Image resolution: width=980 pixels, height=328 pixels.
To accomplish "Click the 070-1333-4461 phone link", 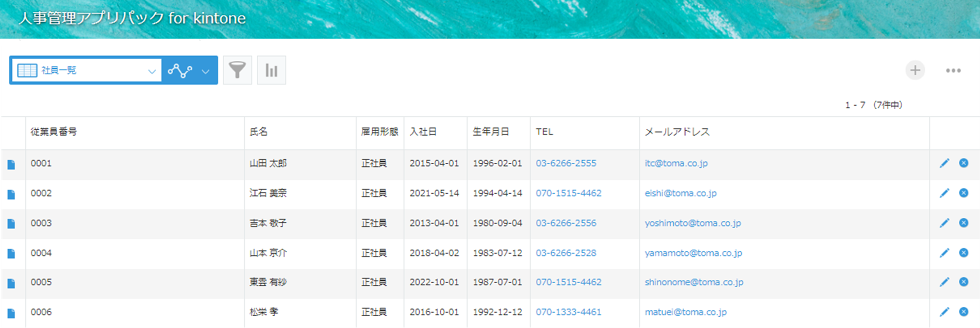I will [x=569, y=312].
